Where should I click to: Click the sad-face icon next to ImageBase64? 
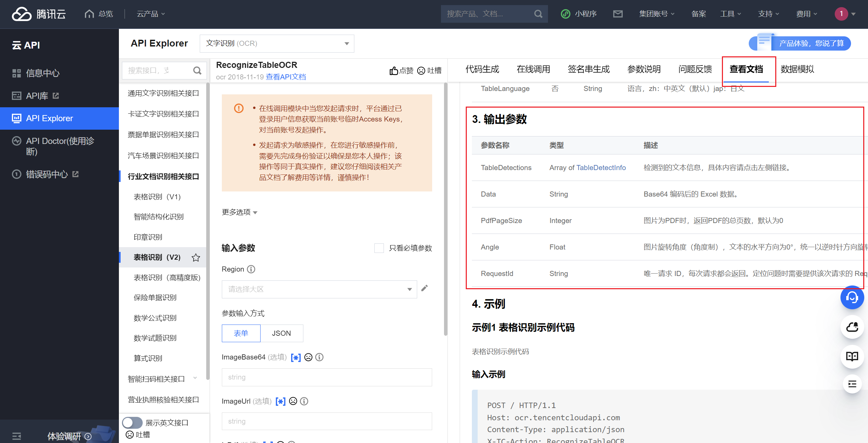[x=308, y=357]
